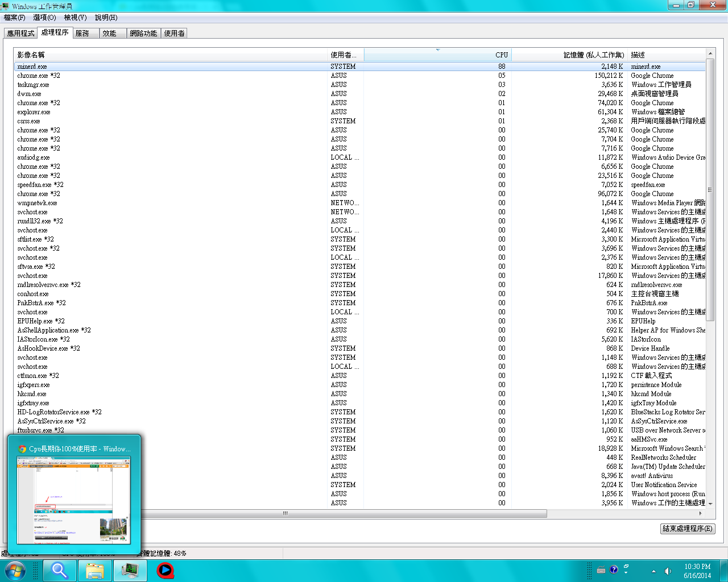
Task: Click the volume speaker tray icon
Action: tap(667, 571)
